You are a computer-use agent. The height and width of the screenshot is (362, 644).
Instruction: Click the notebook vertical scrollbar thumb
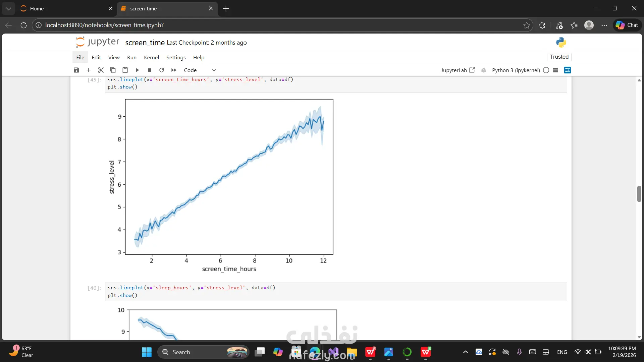tap(639, 194)
